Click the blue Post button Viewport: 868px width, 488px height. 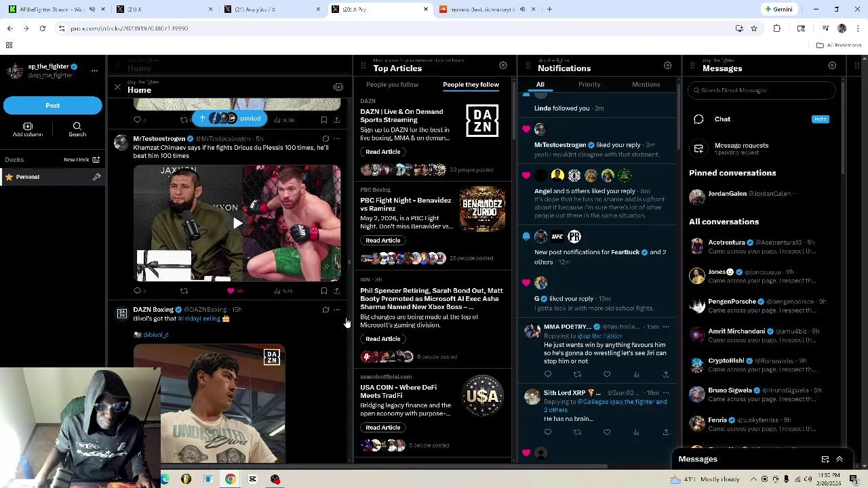pos(53,106)
